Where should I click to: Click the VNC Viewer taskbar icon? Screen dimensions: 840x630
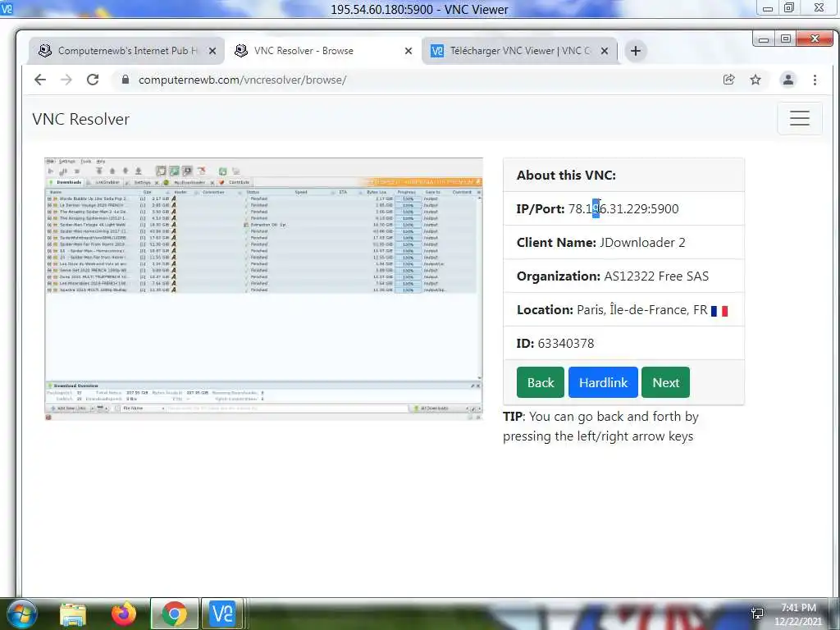point(223,614)
